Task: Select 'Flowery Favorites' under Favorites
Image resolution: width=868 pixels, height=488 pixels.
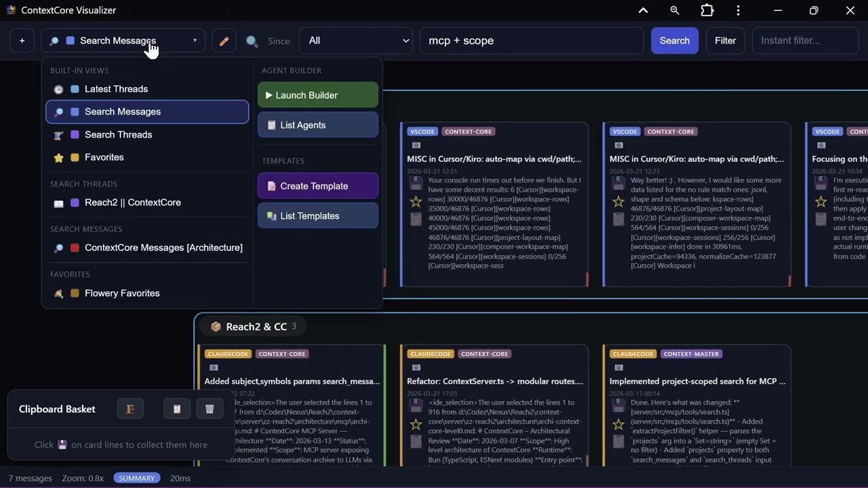Action: [122, 293]
